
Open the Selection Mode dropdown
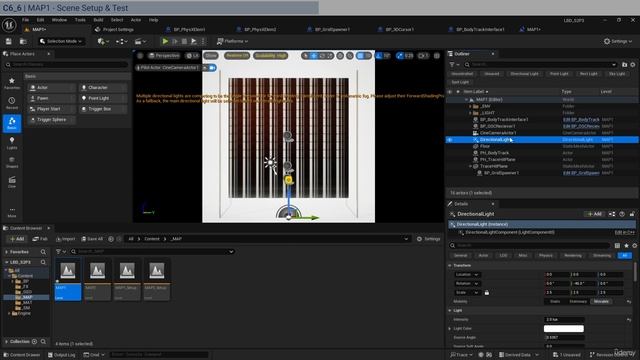pos(61,41)
